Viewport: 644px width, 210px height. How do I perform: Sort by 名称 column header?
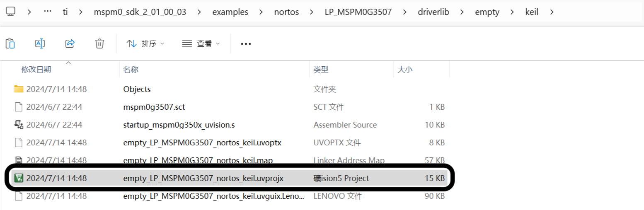pos(131,70)
